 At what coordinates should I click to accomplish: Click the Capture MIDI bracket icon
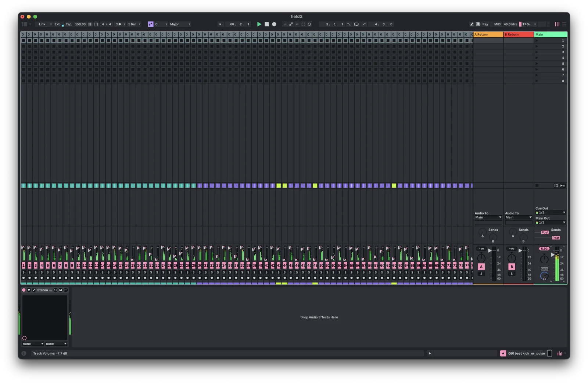coord(303,24)
